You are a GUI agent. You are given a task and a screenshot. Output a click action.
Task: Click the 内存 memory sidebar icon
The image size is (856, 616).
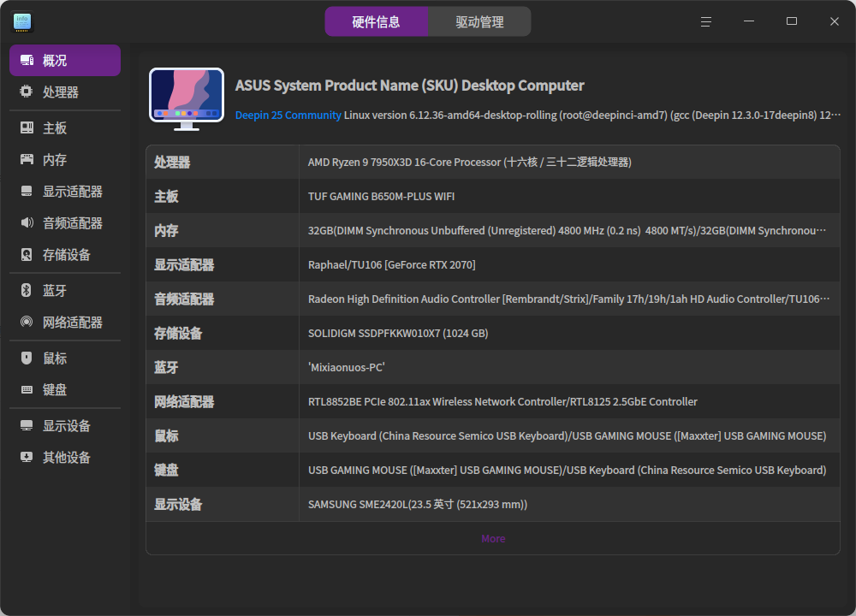pos(27,159)
